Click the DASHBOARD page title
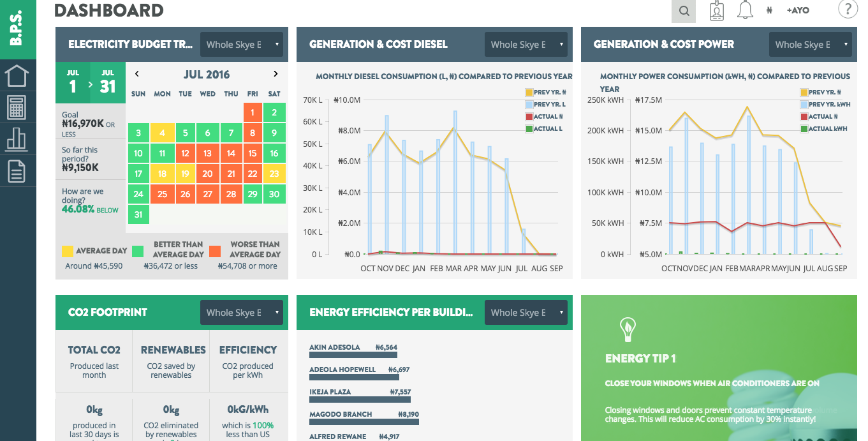This screenshot has width=868, height=441. click(109, 10)
